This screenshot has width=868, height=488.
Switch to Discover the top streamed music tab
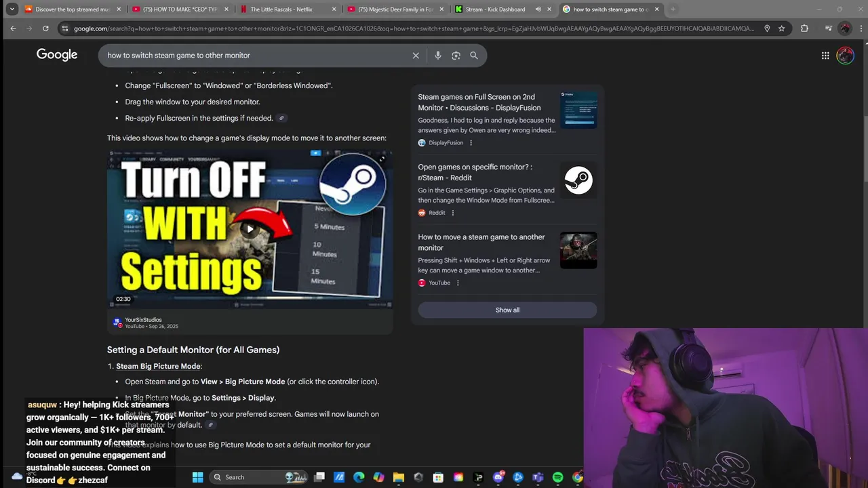click(x=73, y=9)
